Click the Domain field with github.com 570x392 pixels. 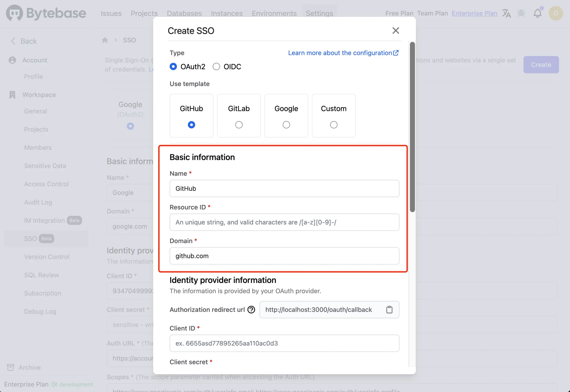coord(284,256)
